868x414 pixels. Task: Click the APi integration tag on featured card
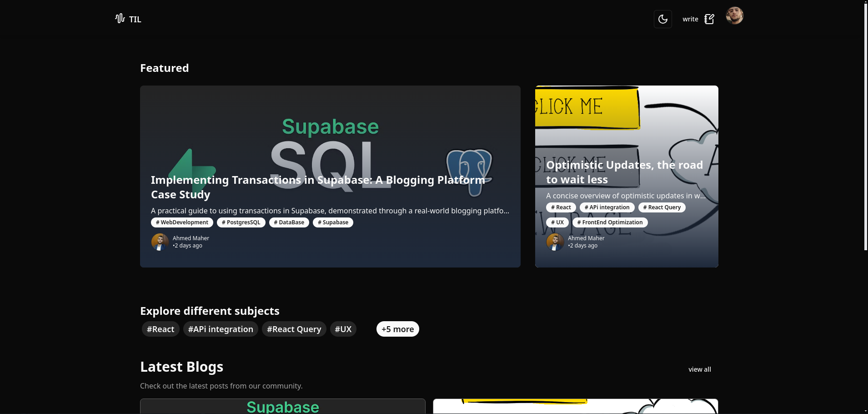tap(607, 207)
